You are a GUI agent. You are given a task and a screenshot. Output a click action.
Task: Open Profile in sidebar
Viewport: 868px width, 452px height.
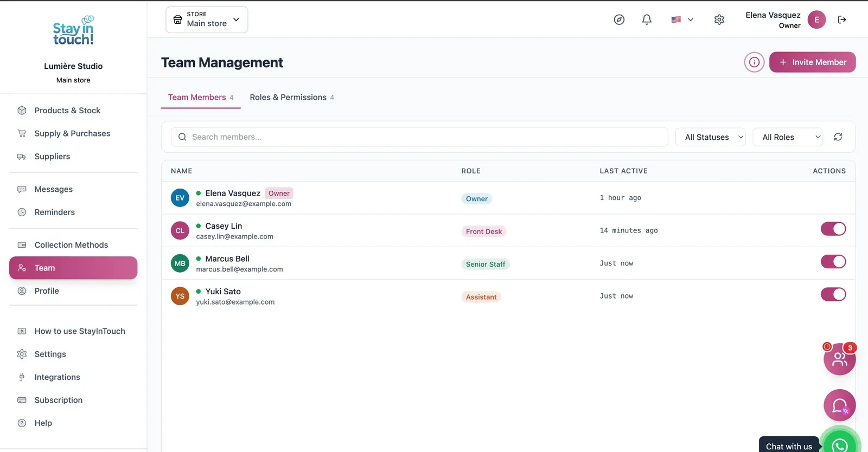(x=73, y=291)
